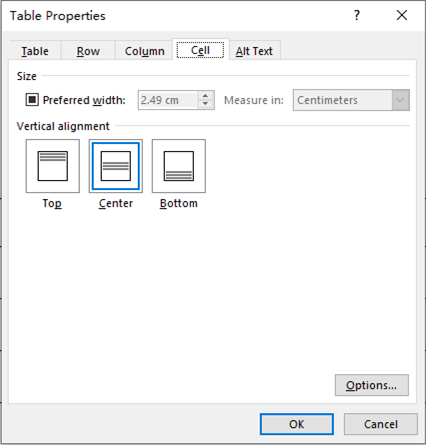Toggle the Preferred width checkbox

(x=32, y=100)
